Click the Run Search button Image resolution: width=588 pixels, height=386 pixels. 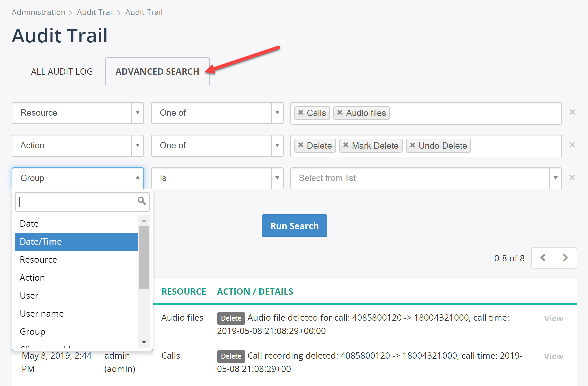[x=294, y=226]
